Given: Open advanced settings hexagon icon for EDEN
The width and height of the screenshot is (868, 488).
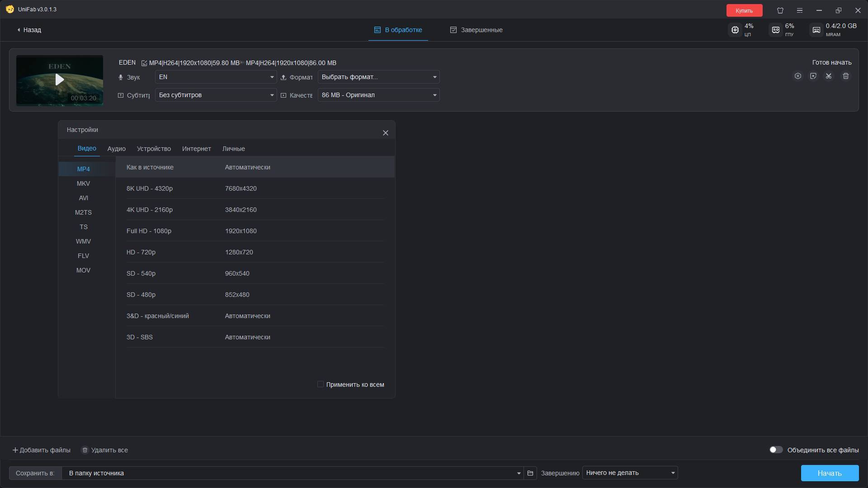Looking at the screenshot, I should point(798,76).
